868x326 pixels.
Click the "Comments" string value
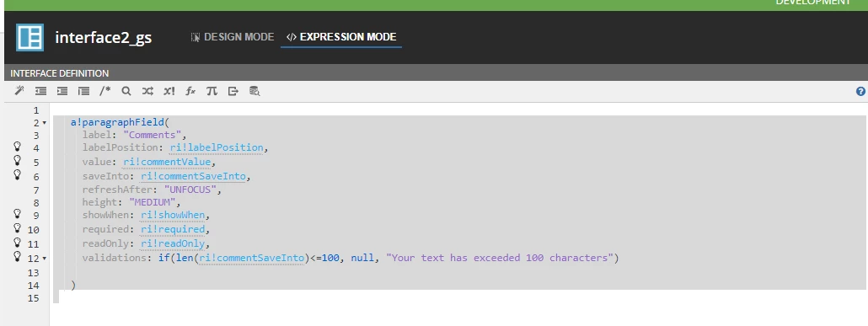point(153,135)
